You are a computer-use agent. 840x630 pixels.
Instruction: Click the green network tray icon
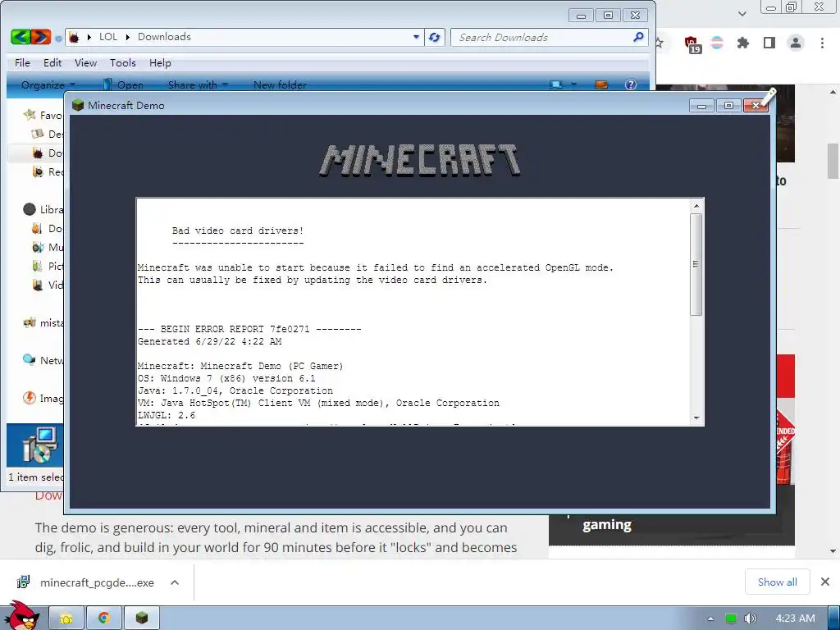[x=730, y=619]
